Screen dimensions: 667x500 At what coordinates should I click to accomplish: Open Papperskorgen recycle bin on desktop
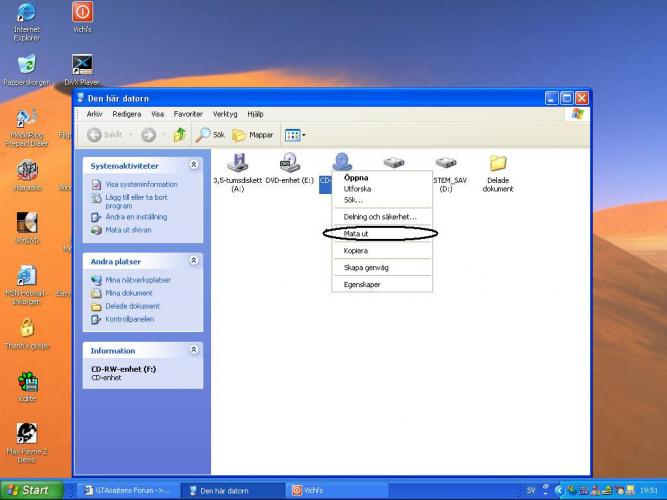(x=27, y=66)
